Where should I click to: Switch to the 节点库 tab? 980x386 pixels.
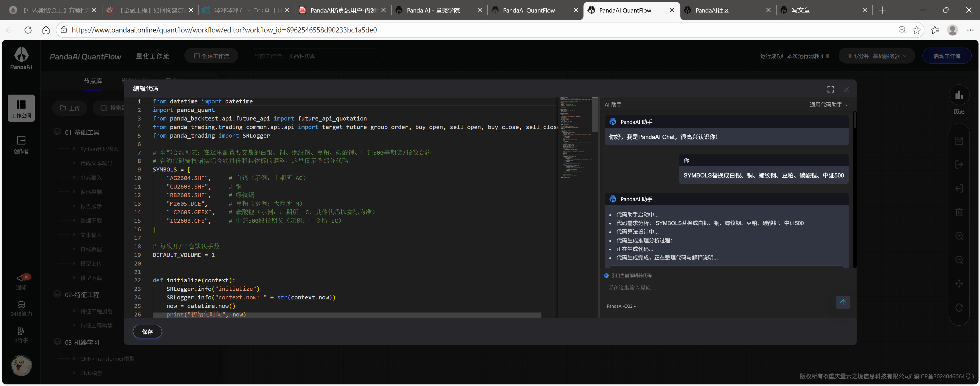click(93, 81)
